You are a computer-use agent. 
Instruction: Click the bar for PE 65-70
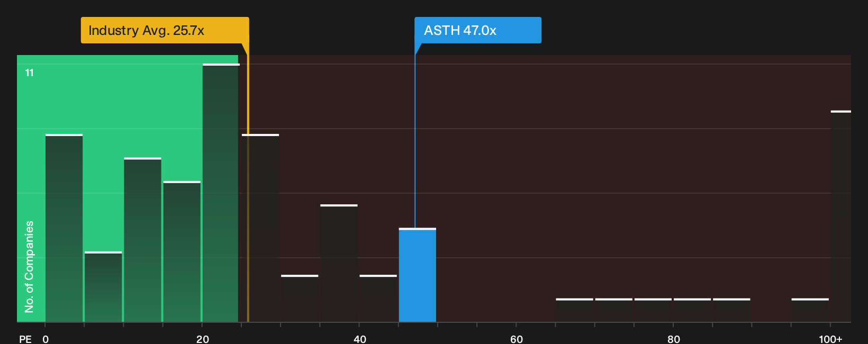click(x=574, y=310)
